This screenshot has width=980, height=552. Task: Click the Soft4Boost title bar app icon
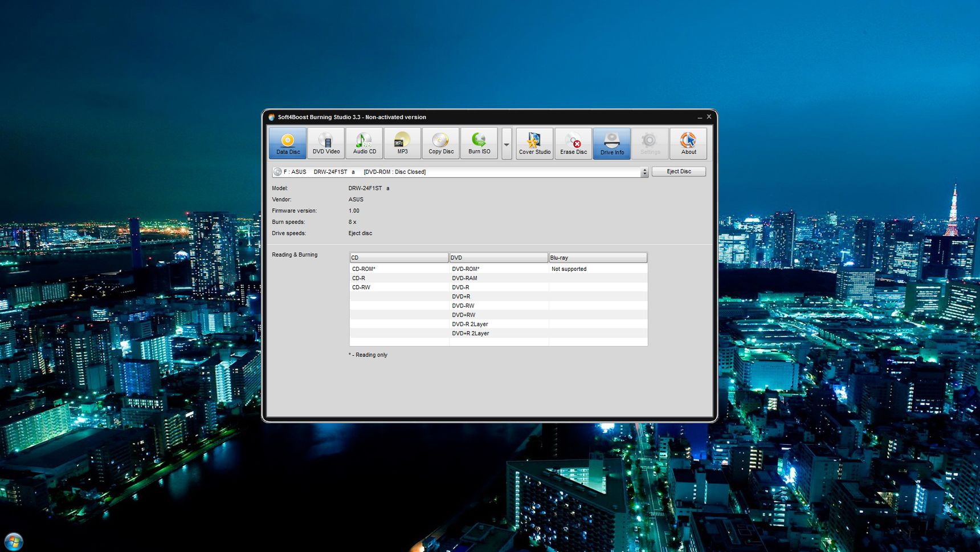(272, 117)
